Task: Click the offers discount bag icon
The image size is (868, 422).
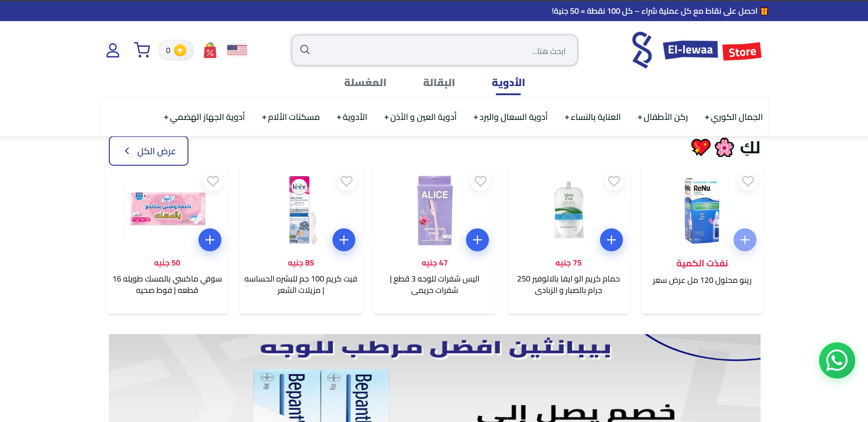Action: [x=210, y=50]
